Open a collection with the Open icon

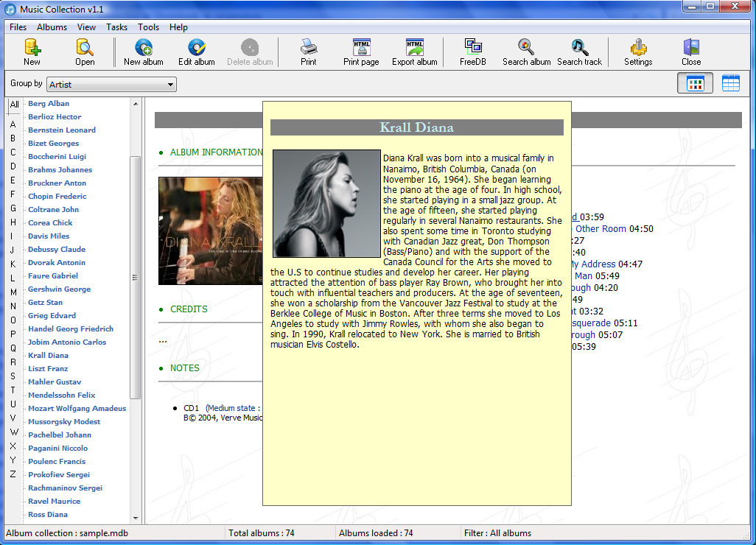(85, 52)
